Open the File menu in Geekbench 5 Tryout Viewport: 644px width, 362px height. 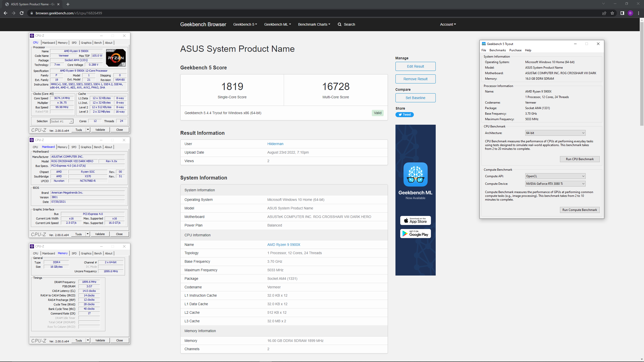[484, 50]
